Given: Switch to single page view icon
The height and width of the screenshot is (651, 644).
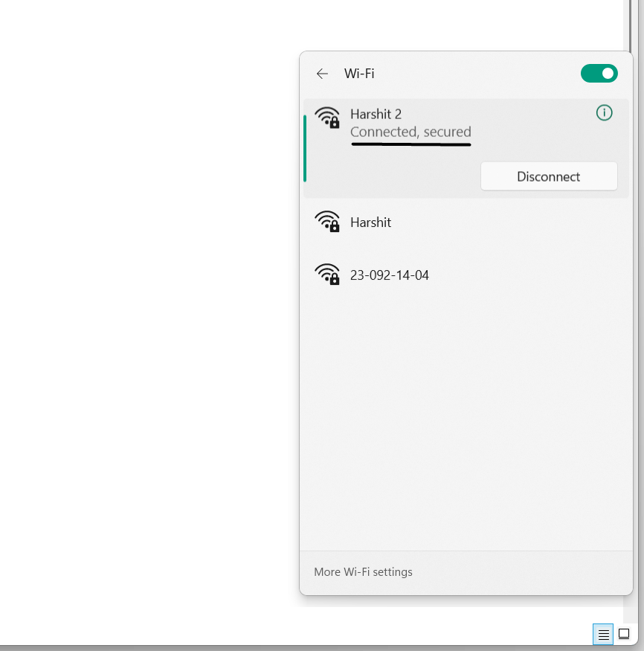Looking at the screenshot, I should [x=624, y=634].
